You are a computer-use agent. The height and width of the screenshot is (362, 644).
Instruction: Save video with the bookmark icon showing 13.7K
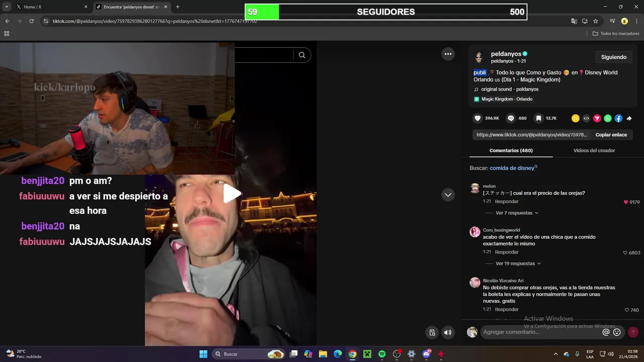click(538, 118)
